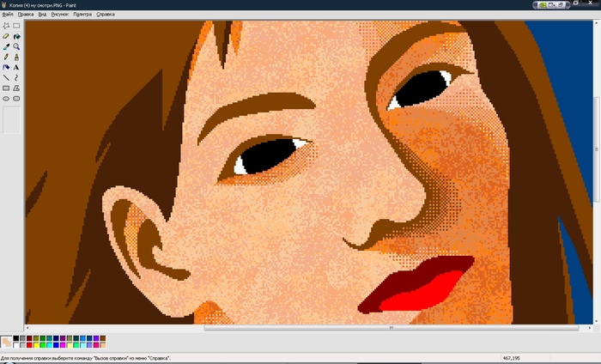Select the Free-Form Select tool

pos(7,26)
